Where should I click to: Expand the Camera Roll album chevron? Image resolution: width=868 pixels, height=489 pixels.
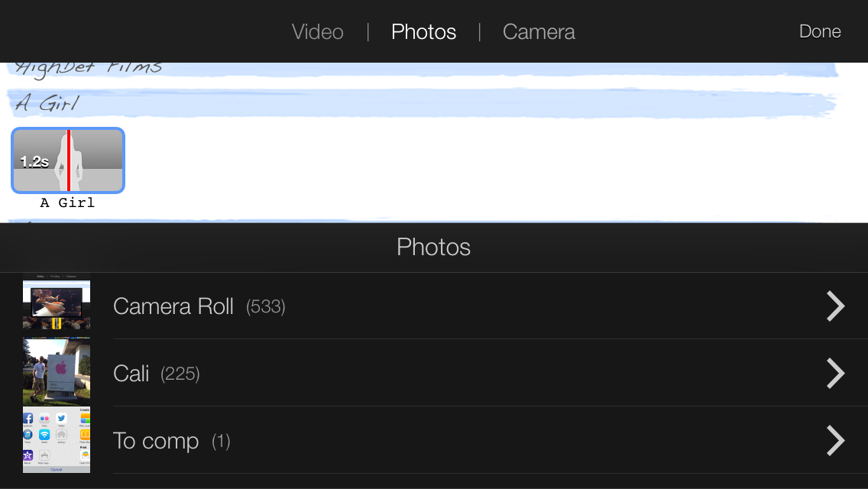[x=835, y=306]
